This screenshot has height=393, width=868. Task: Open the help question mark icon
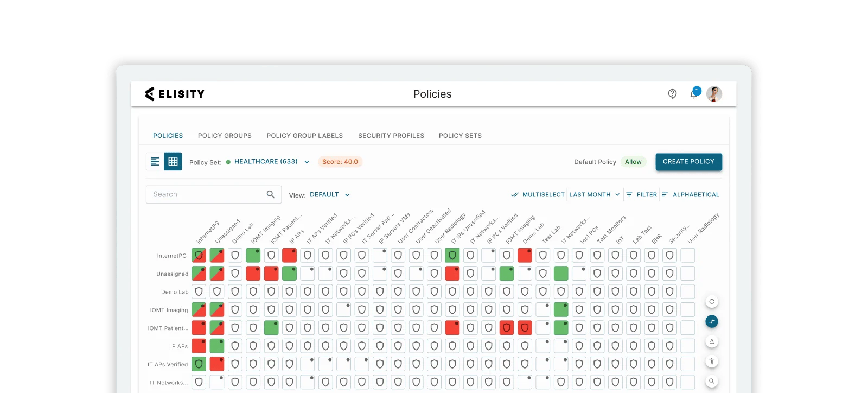pyautogui.click(x=672, y=94)
